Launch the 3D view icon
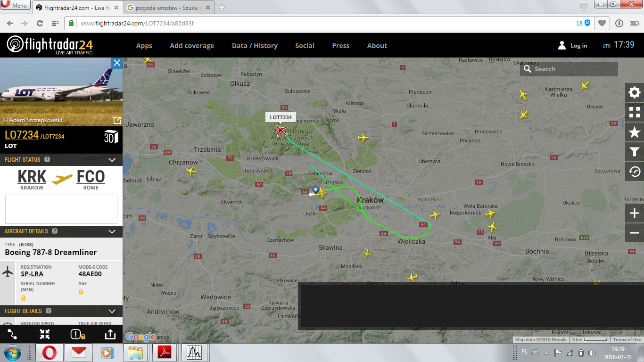 coord(111,137)
